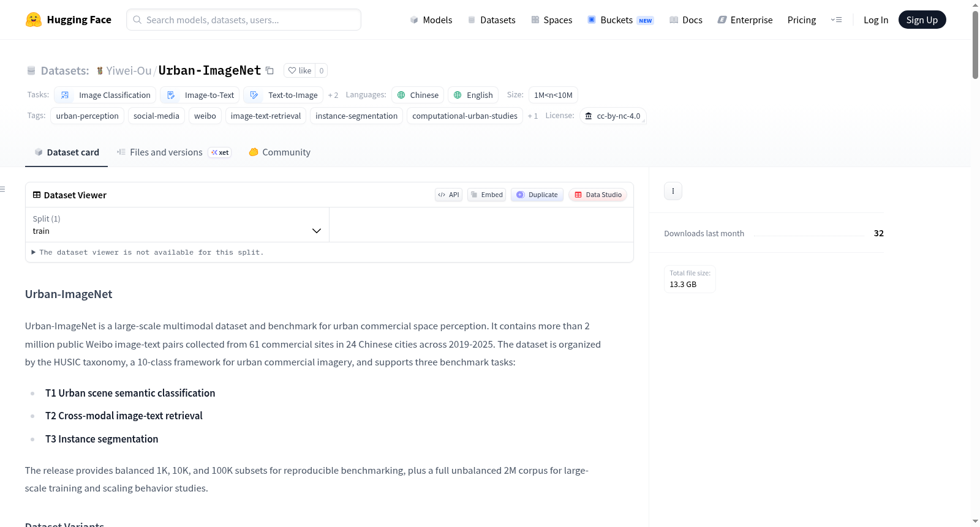This screenshot has height=527, width=980.
Task: Click the Urban-ImageNet section heading
Action: pyautogui.click(x=69, y=294)
